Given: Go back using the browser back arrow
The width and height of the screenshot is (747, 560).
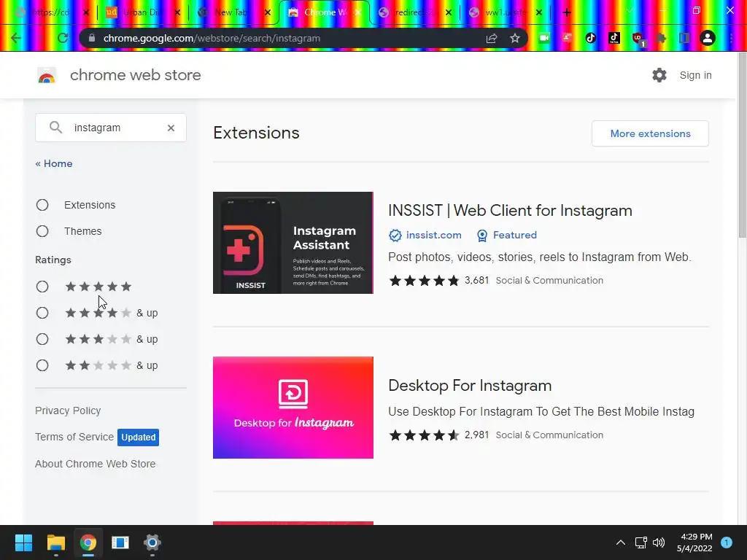Looking at the screenshot, I should [16, 38].
